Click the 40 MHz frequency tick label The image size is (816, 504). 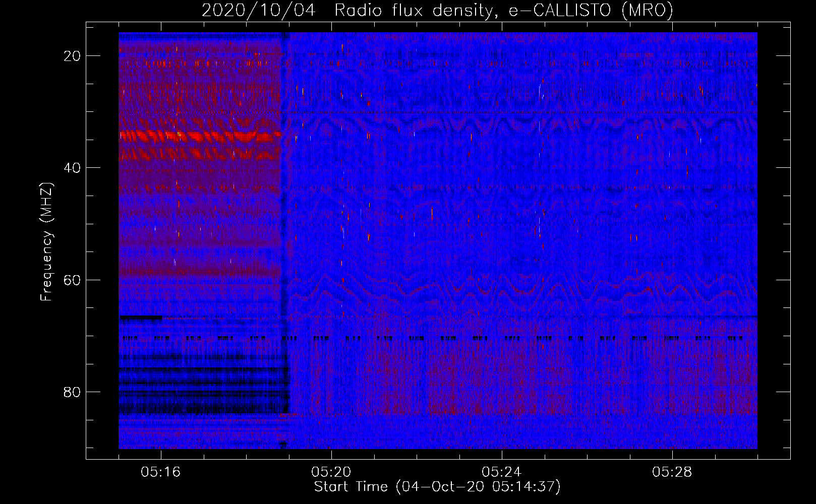click(72, 168)
